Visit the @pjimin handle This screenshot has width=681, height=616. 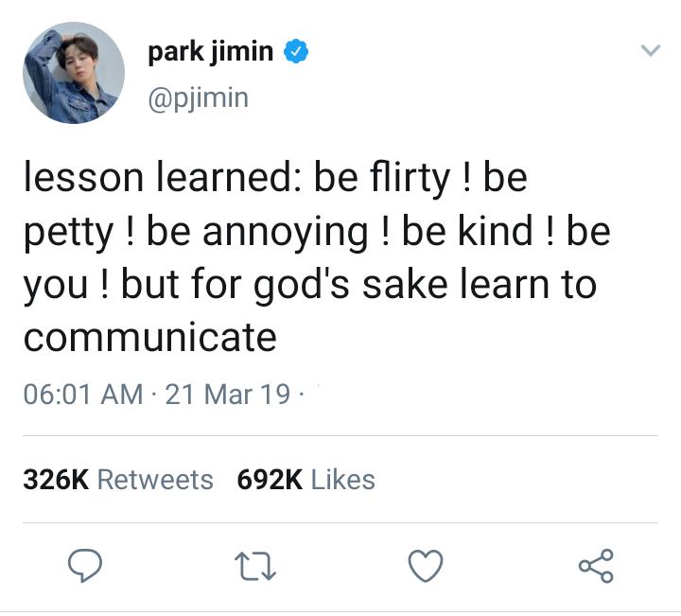[199, 98]
